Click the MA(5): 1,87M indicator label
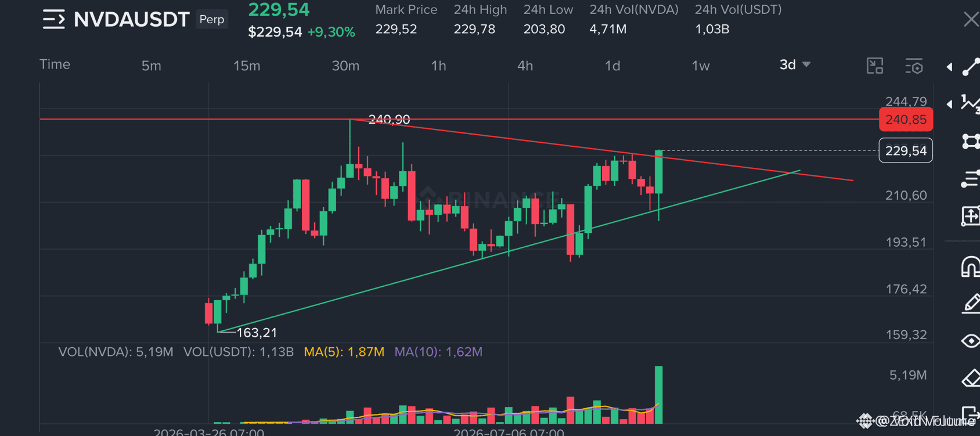980x436 pixels. 344,352
